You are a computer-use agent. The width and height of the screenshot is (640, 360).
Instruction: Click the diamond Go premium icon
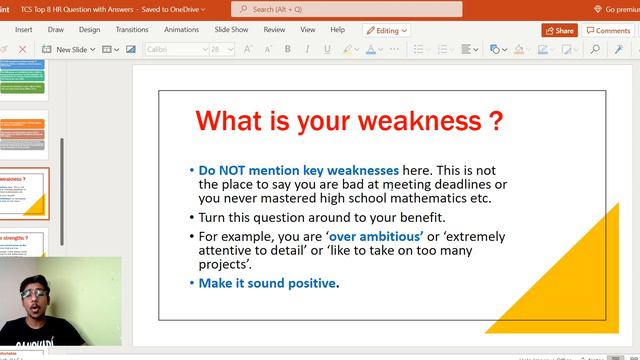[x=598, y=9]
